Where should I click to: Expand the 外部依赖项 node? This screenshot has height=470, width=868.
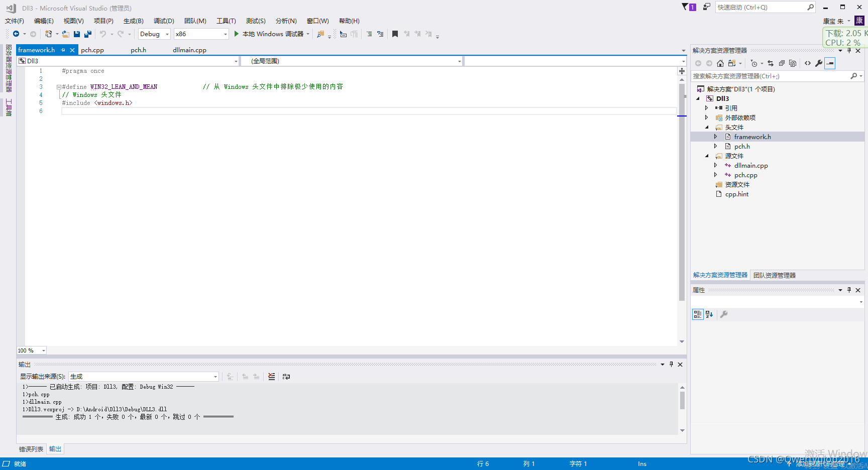[x=707, y=117]
